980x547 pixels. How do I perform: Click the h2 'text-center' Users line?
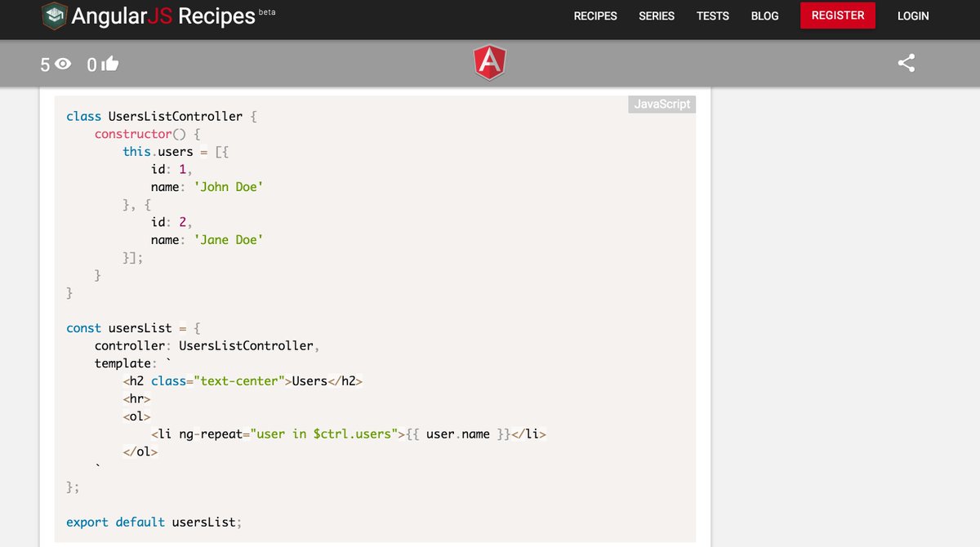click(x=243, y=381)
